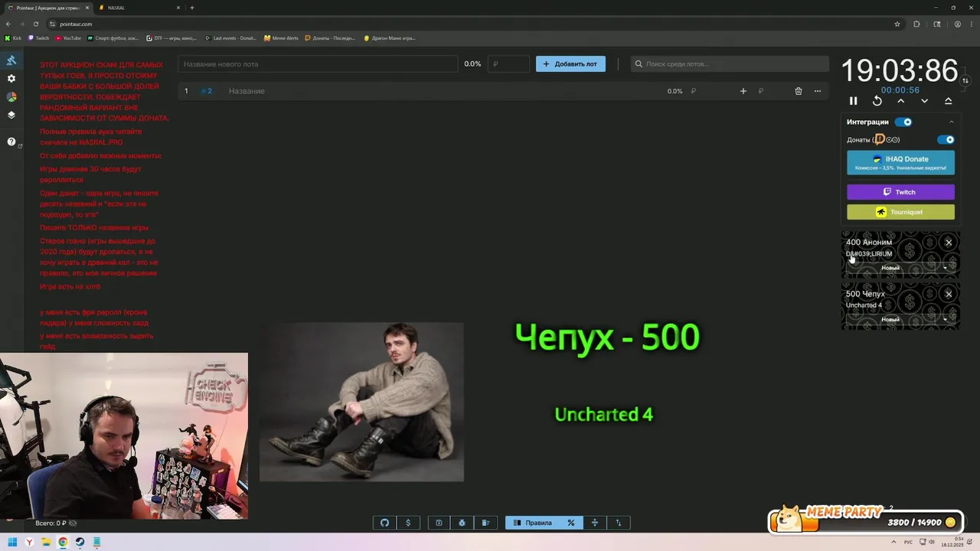980x551 pixels.
Task: Click the dollar sign toolbar icon
Action: coord(408,523)
